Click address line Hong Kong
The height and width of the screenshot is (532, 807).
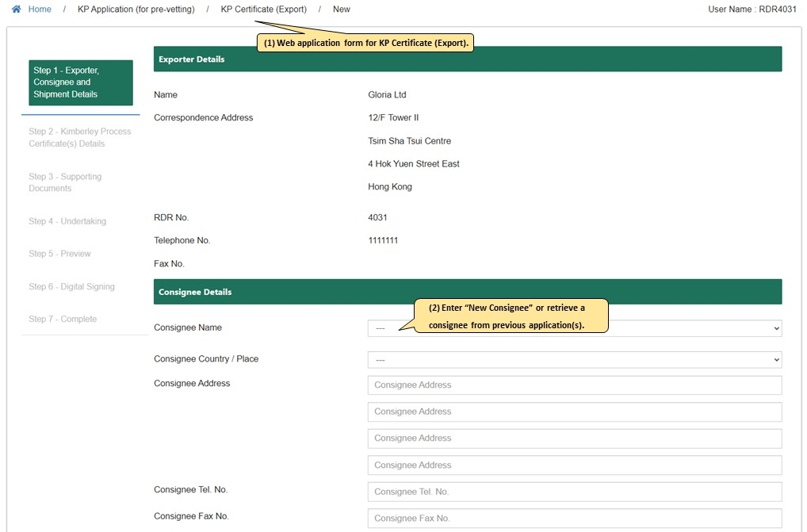point(389,187)
